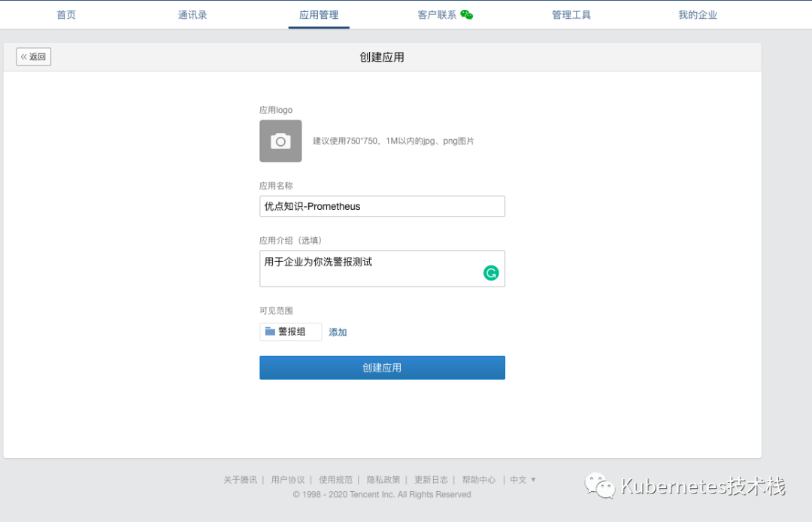Switch to the 首页 tab
The height and width of the screenshot is (522, 812).
(65, 14)
